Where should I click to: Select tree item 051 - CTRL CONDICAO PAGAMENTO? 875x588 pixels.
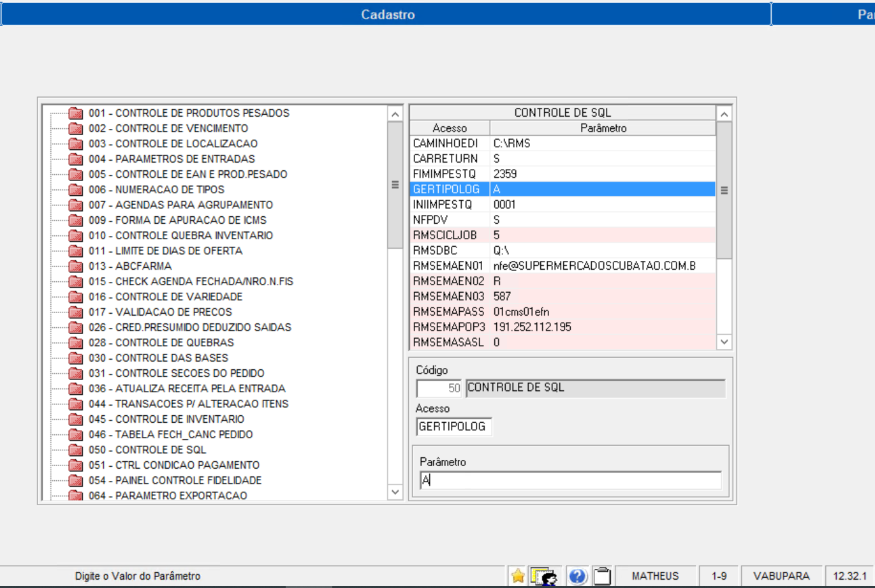[x=174, y=465]
